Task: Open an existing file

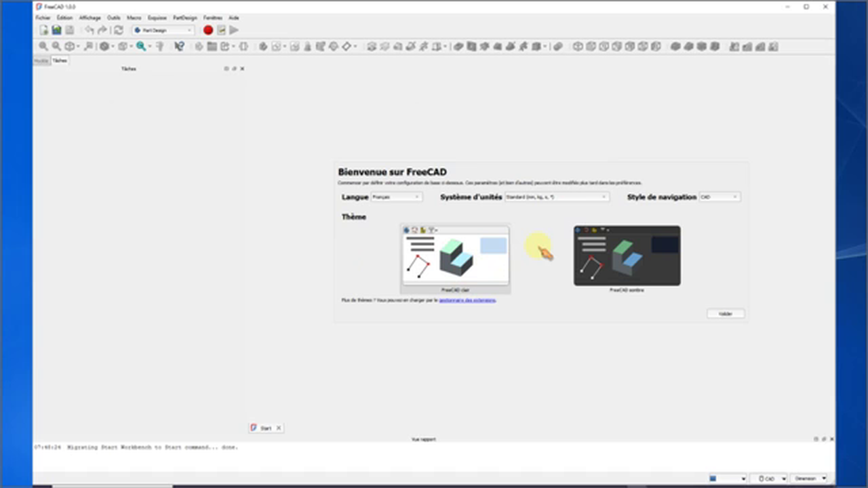Action: (x=56, y=30)
